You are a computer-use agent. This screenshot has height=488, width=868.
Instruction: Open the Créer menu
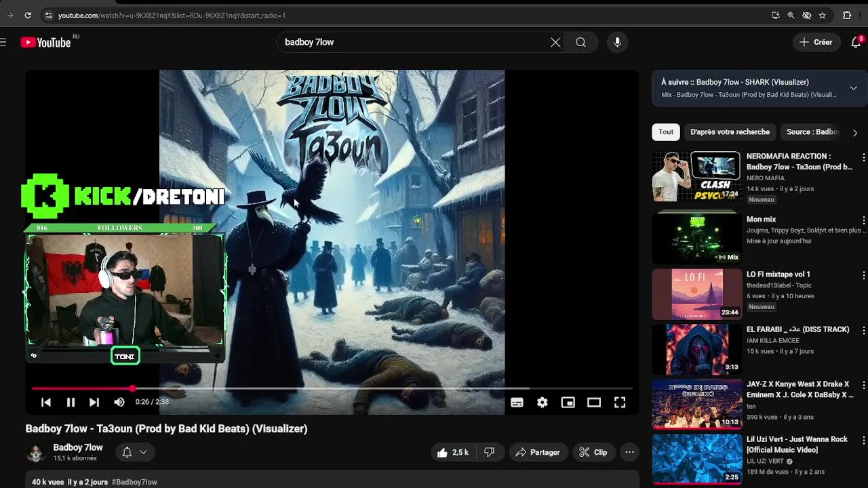point(816,42)
